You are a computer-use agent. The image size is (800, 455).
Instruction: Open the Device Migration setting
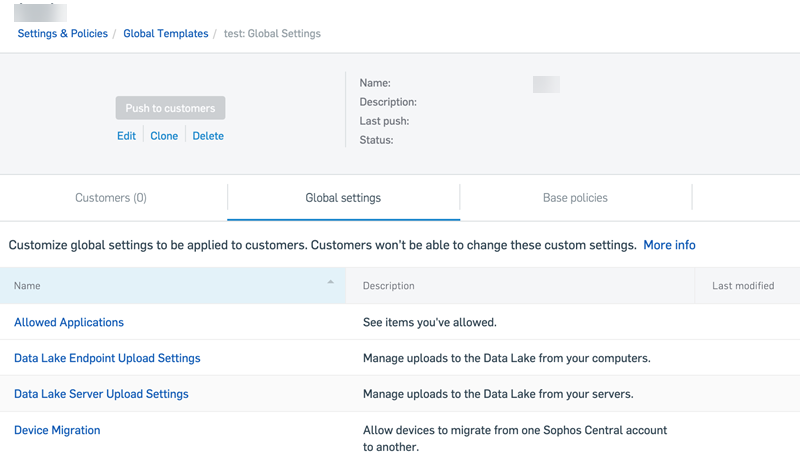57,430
